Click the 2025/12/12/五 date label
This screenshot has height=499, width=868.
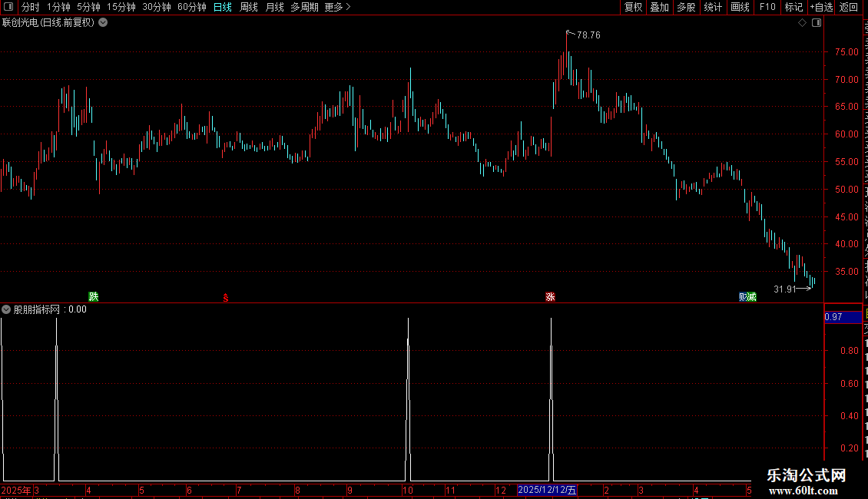click(547, 490)
